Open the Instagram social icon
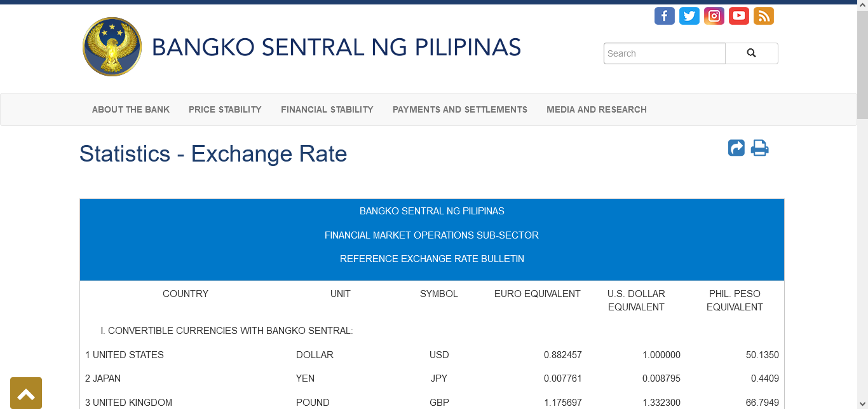The height and width of the screenshot is (409, 868). [714, 16]
